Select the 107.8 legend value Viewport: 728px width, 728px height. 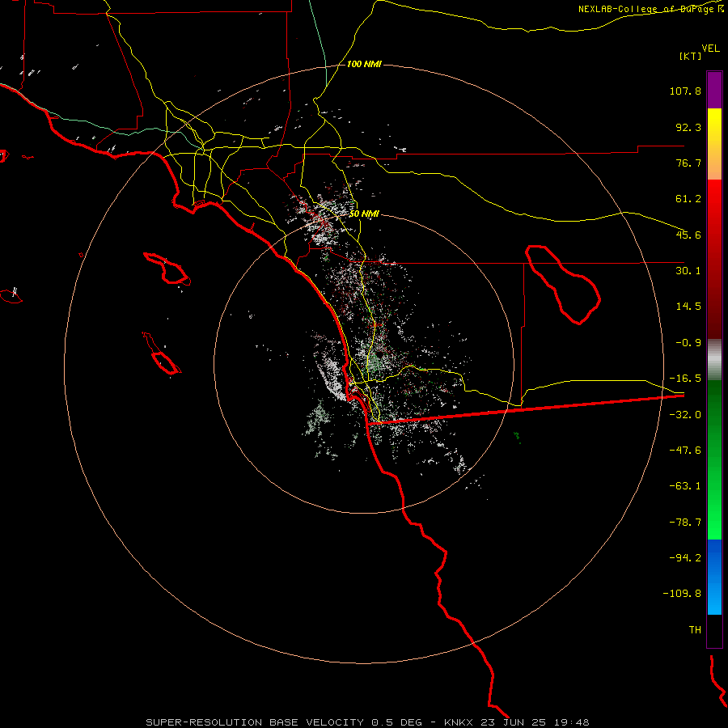point(685,91)
